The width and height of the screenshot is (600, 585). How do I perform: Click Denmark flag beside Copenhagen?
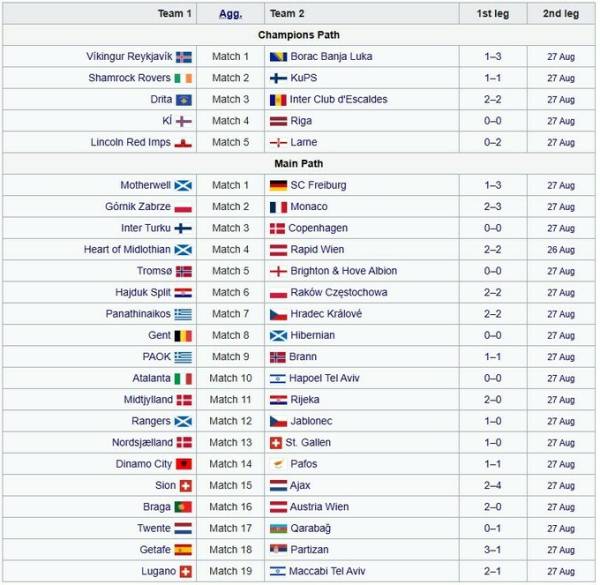[x=277, y=228]
